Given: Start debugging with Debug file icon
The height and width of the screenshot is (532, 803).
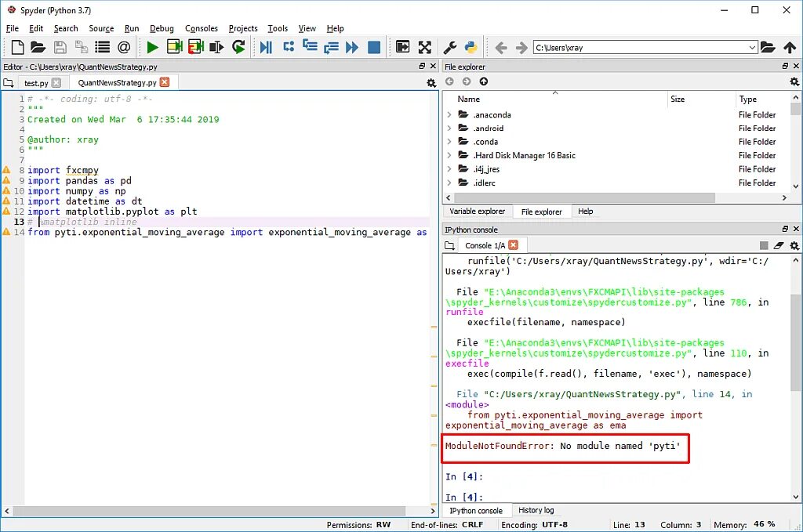Looking at the screenshot, I should (266, 48).
